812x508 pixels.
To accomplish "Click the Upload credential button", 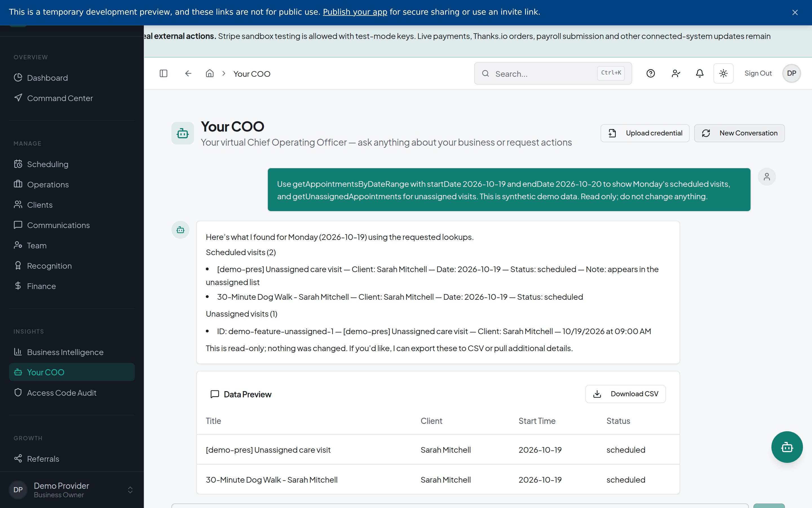I will point(645,133).
